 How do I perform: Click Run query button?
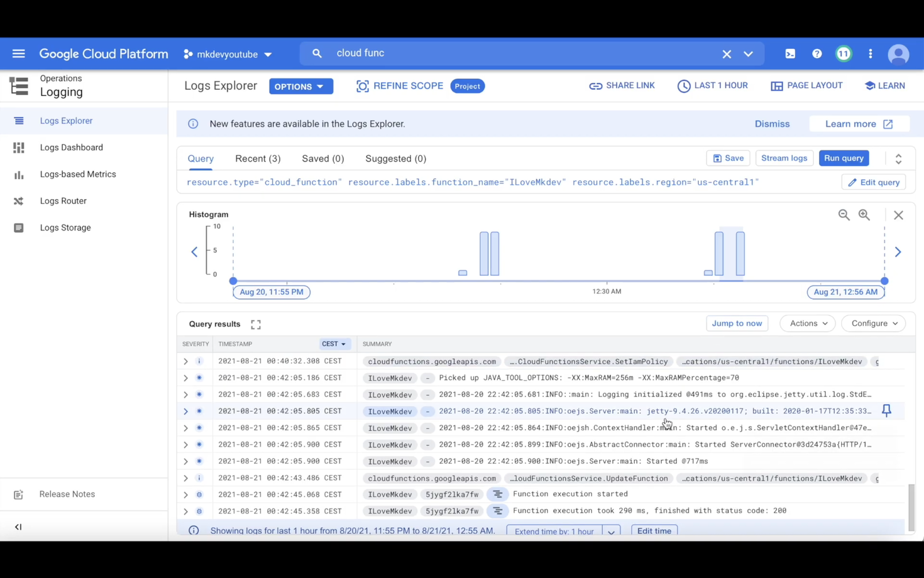[844, 158]
